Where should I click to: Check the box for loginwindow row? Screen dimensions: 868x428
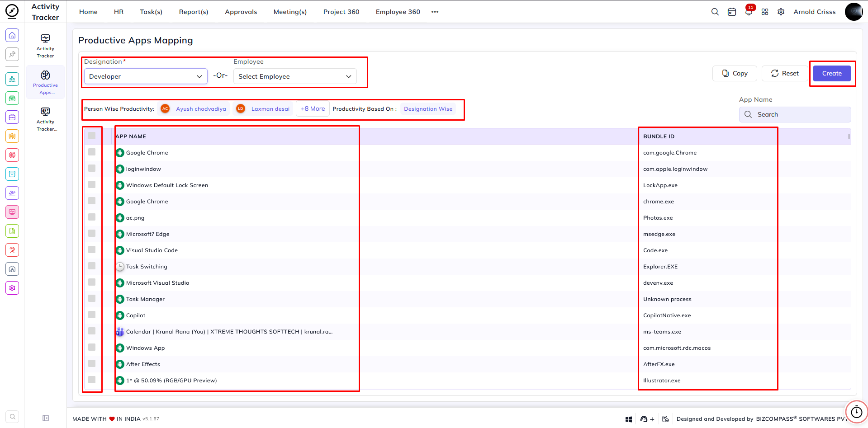click(92, 168)
